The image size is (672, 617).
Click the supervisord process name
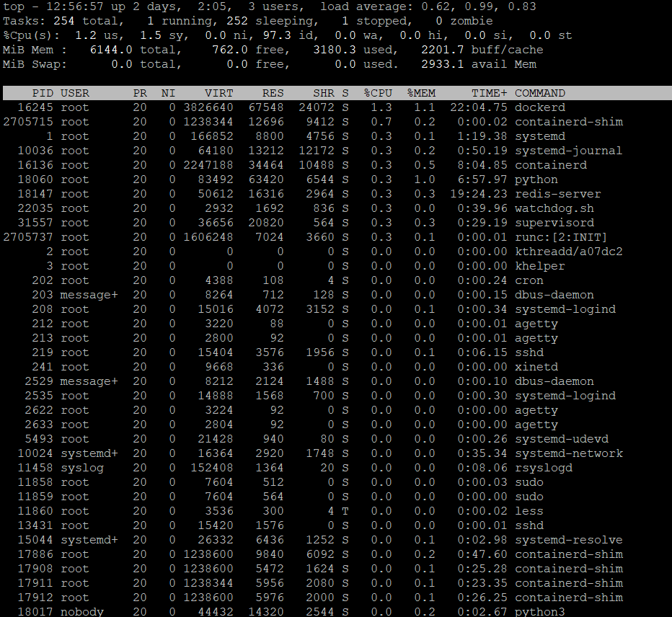pyautogui.click(x=554, y=223)
